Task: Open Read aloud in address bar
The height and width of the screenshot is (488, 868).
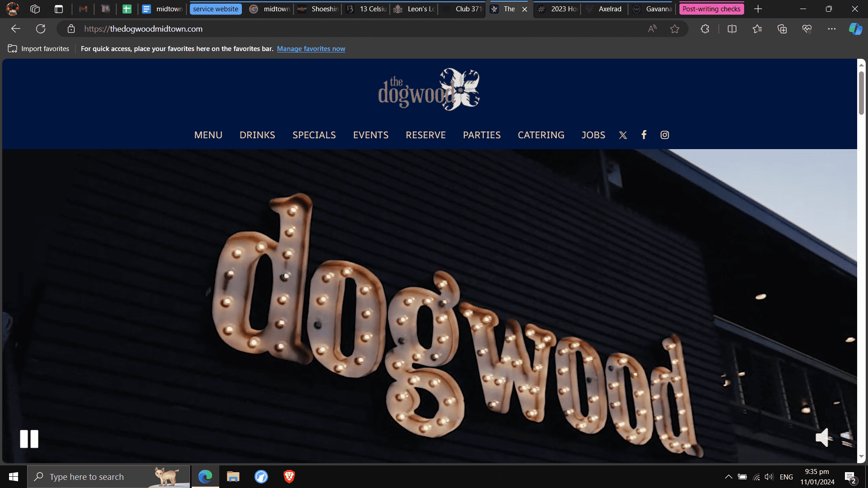Action: coord(652,29)
